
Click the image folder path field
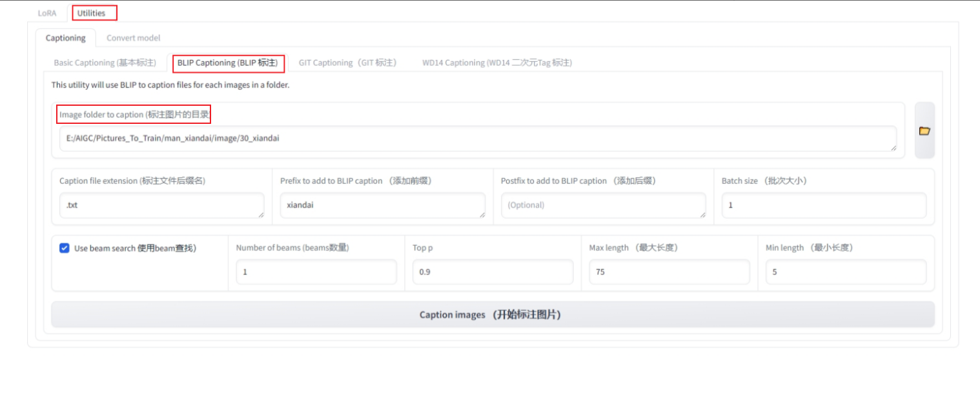click(478, 139)
